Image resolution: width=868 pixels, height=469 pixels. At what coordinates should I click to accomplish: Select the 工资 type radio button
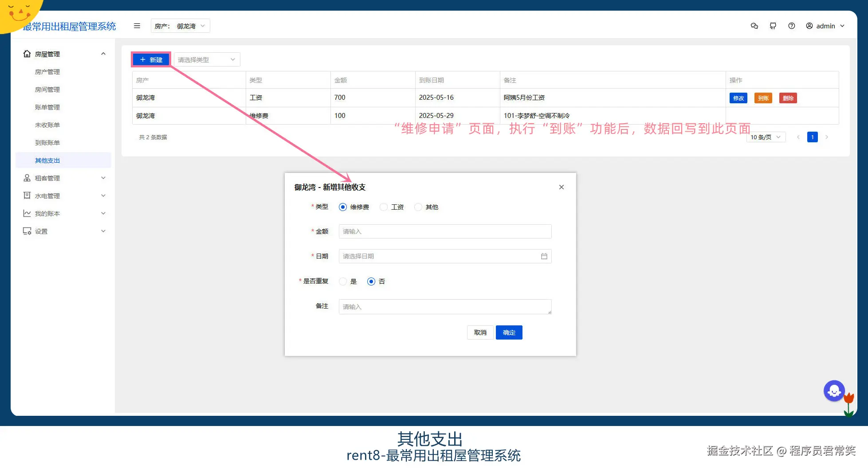tap(383, 207)
